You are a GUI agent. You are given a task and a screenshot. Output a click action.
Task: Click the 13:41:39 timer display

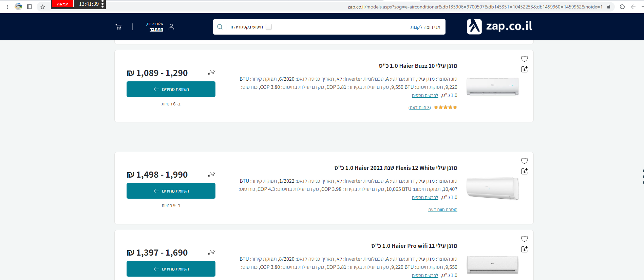click(x=89, y=4)
